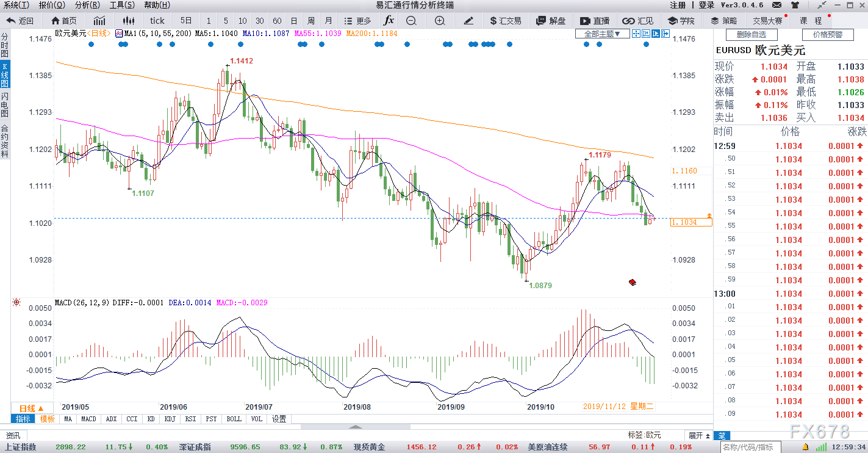This screenshot has width=868, height=453.
Task: Select the 日 daily period
Action: [294, 20]
